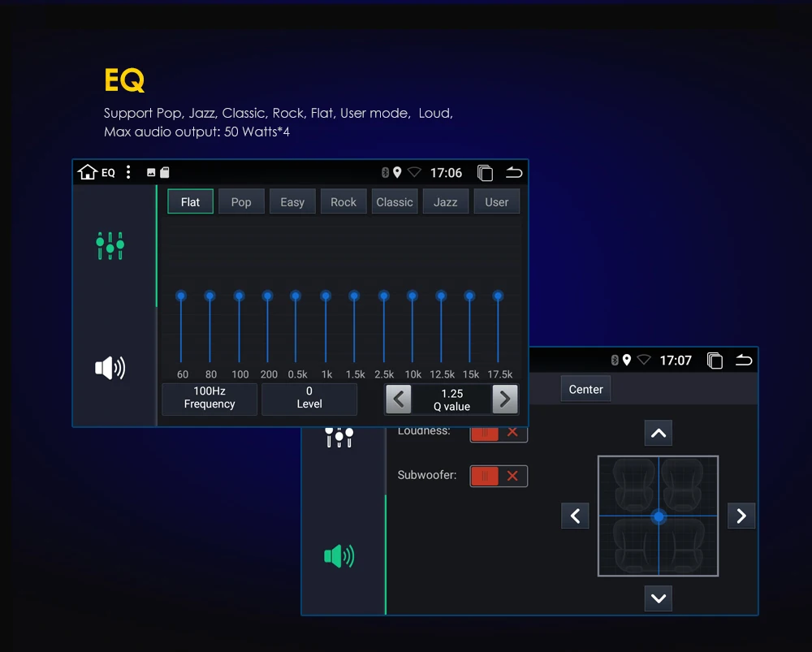Tap the Wi-Fi icon beside 17:06
812x652 pixels.
tap(414, 172)
